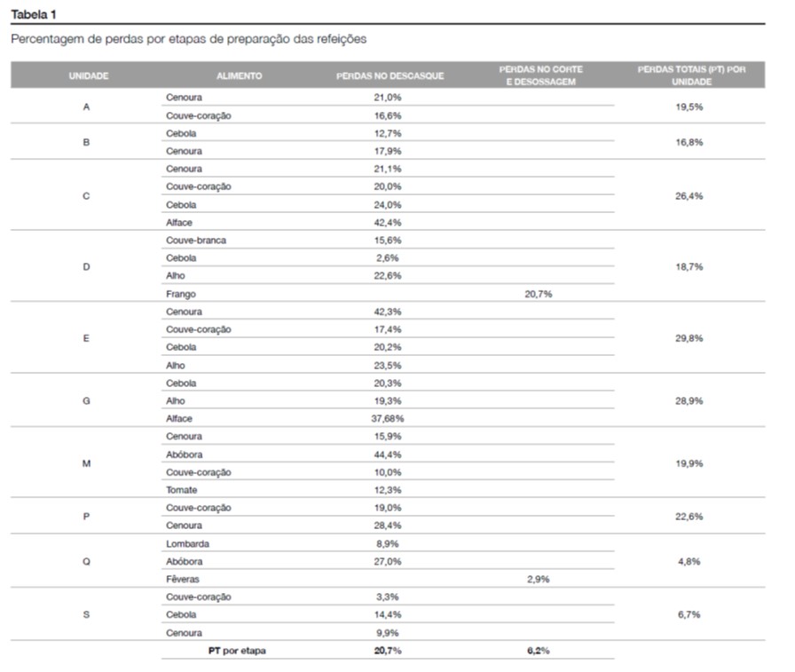Click the PERDAS NO CORTE E DESOSSAGEM header
Viewport: 795px width, 672px height.
tap(540, 75)
